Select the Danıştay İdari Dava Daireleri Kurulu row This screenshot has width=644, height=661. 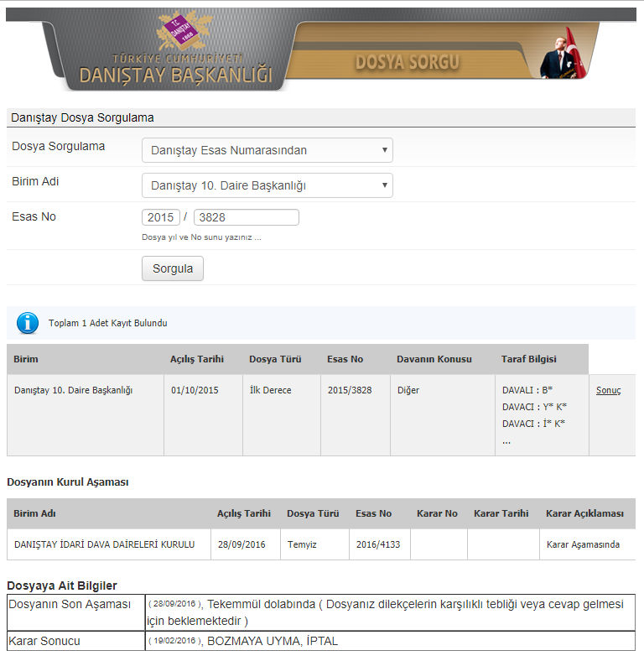pyautogui.click(x=105, y=544)
